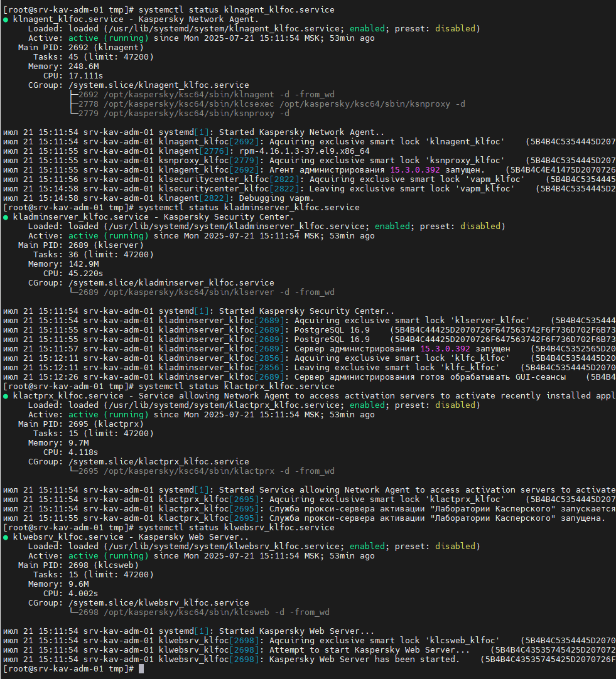Click the CGroup path '/system.slice/klactprx_klfoc.service'
Screen dimensions: 616x679
pyautogui.click(x=158, y=462)
